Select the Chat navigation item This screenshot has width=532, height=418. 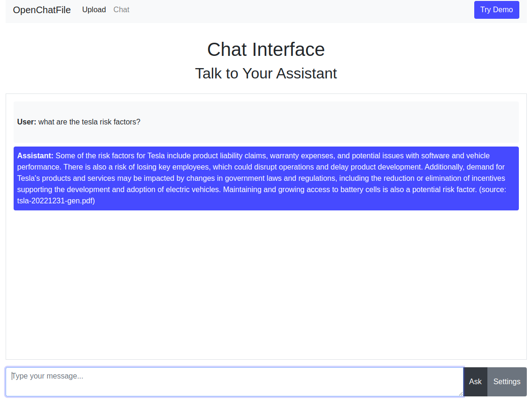tap(121, 10)
